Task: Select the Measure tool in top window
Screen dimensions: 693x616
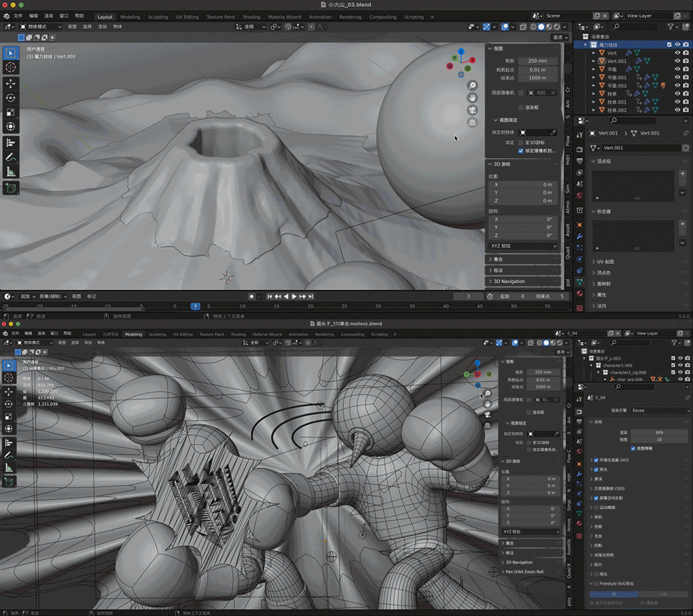Action: coord(10,172)
